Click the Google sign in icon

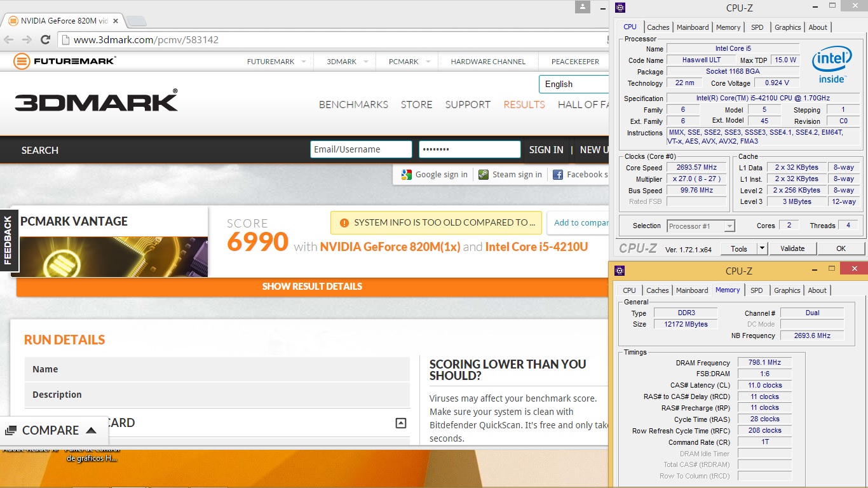406,174
